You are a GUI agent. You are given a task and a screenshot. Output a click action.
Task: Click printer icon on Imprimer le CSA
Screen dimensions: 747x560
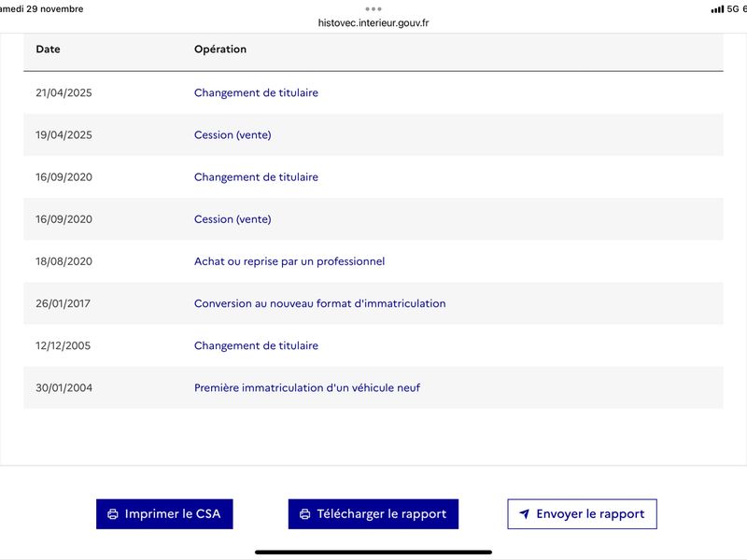(x=113, y=514)
